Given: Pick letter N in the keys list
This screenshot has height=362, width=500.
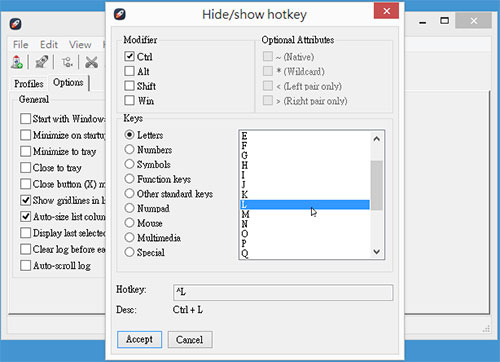Looking at the screenshot, I should point(305,224).
